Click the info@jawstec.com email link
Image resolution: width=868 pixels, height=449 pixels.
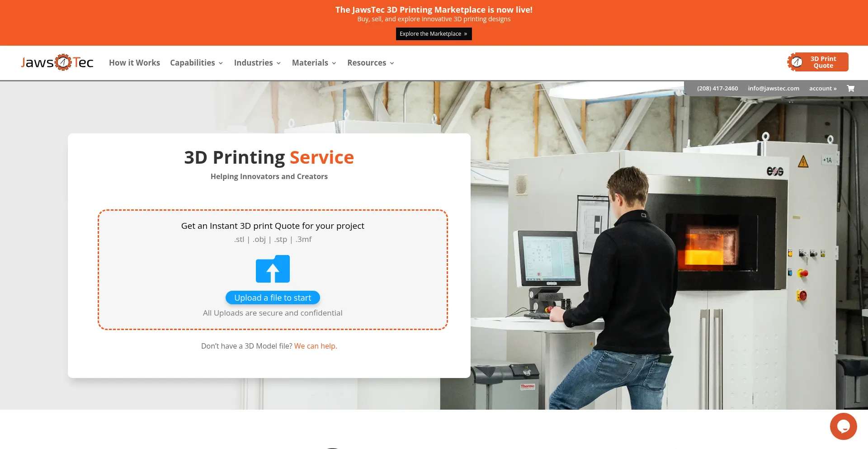point(774,89)
